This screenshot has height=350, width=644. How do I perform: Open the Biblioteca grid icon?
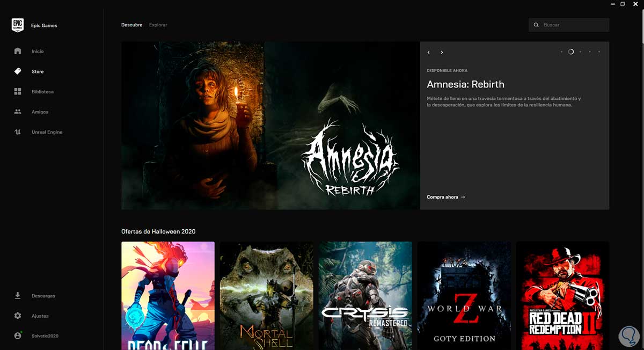click(x=18, y=92)
